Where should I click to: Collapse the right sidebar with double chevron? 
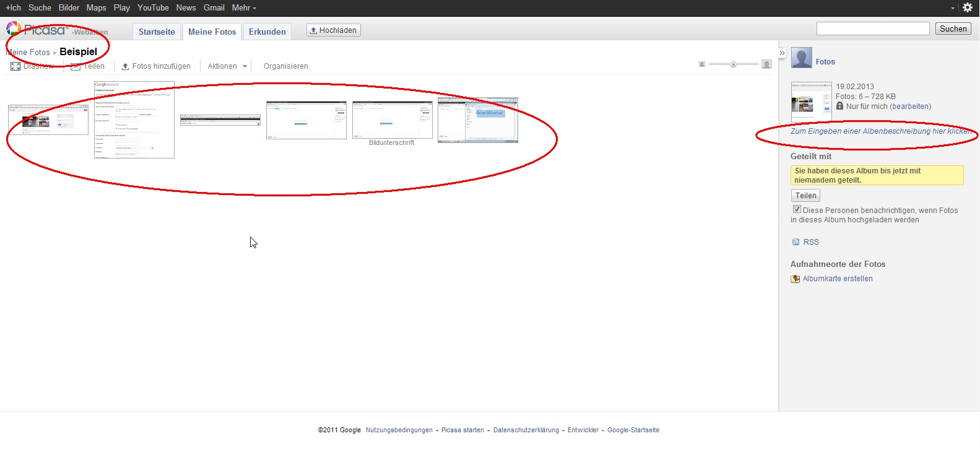tap(782, 53)
